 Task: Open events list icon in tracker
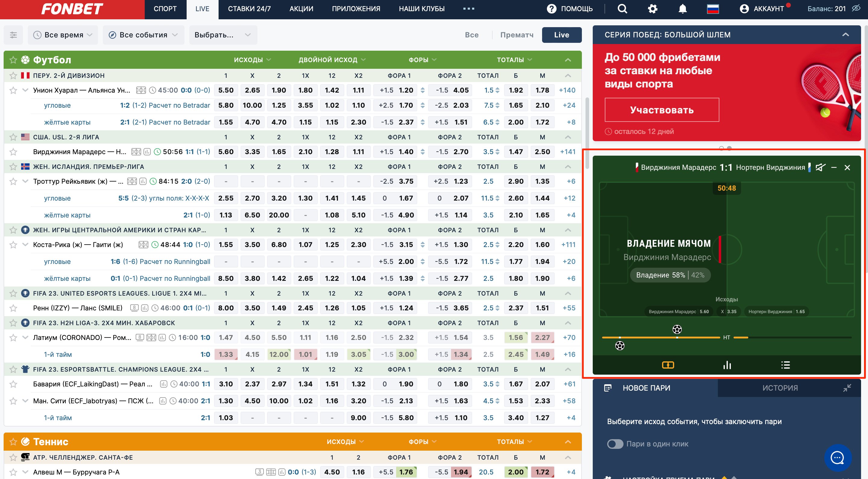coord(785,365)
